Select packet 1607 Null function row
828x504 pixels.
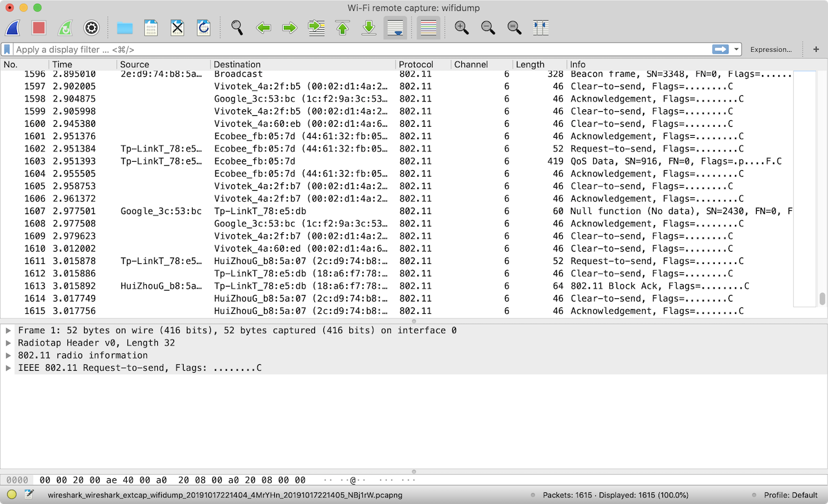397,211
